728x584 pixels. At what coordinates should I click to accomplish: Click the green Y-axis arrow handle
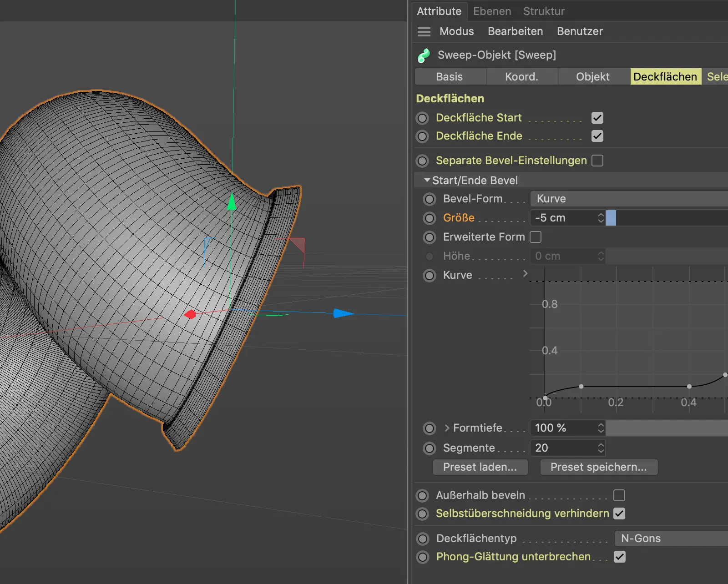232,201
